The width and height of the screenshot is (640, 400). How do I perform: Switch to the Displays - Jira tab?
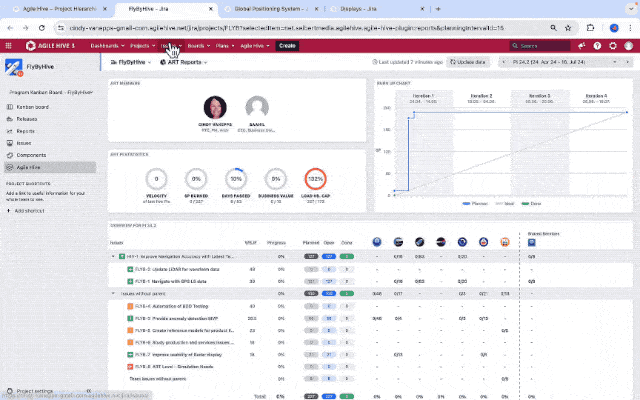[x=377, y=9]
